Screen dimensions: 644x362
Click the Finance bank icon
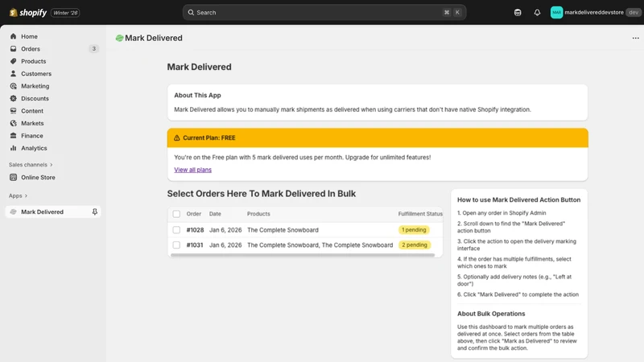[13, 135]
